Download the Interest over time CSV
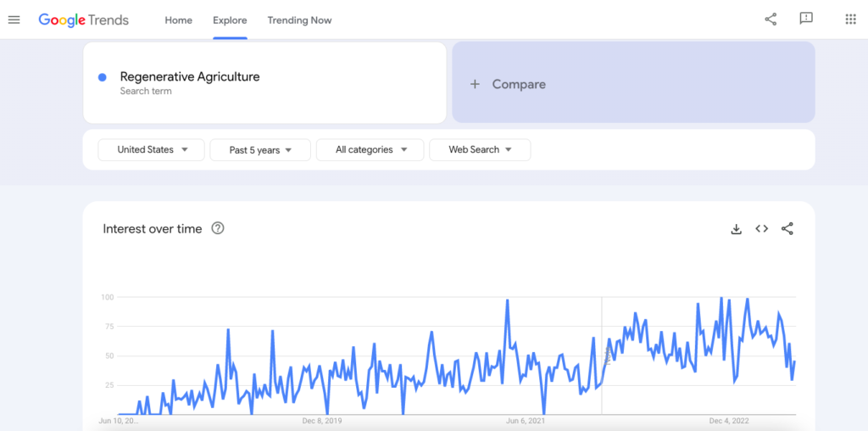 click(736, 229)
